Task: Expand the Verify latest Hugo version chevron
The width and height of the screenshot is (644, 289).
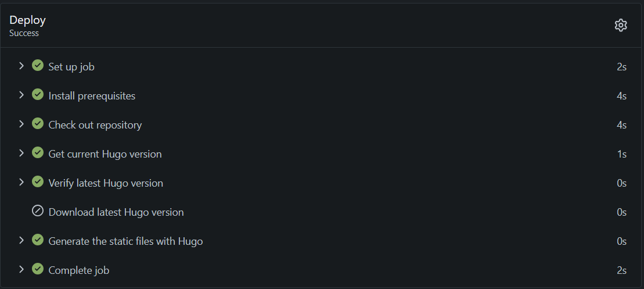Action: (x=21, y=182)
